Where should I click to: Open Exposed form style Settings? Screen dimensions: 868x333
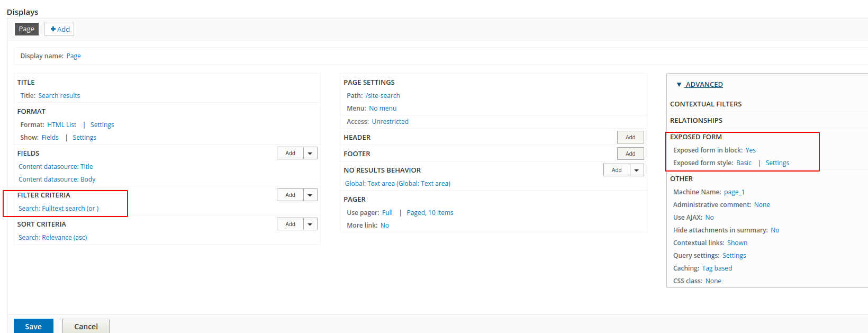click(777, 163)
